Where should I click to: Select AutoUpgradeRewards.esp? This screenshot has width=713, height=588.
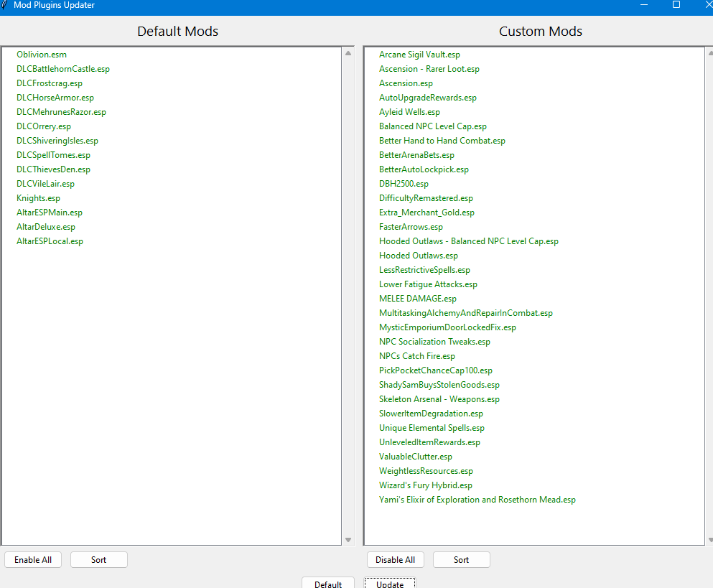pos(427,98)
